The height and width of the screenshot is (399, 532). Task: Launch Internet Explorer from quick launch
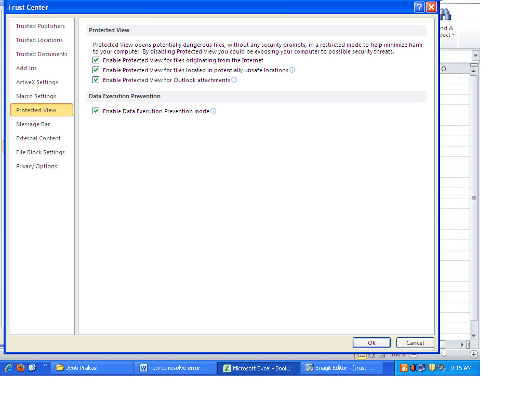(9, 368)
